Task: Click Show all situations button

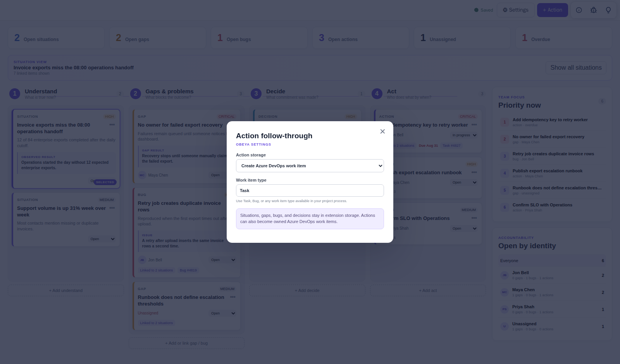Action: click(x=576, y=68)
